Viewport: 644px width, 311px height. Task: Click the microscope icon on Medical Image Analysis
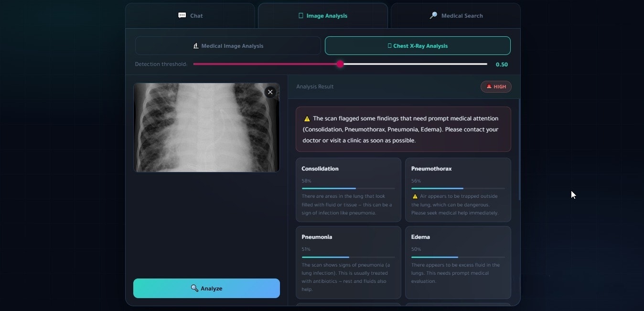(x=196, y=46)
